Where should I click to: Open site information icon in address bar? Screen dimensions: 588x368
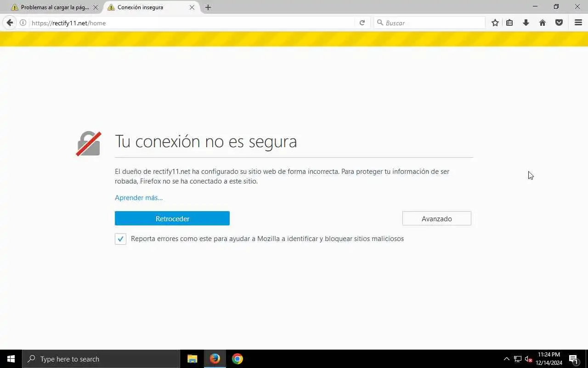pyautogui.click(x=23, y=23)
